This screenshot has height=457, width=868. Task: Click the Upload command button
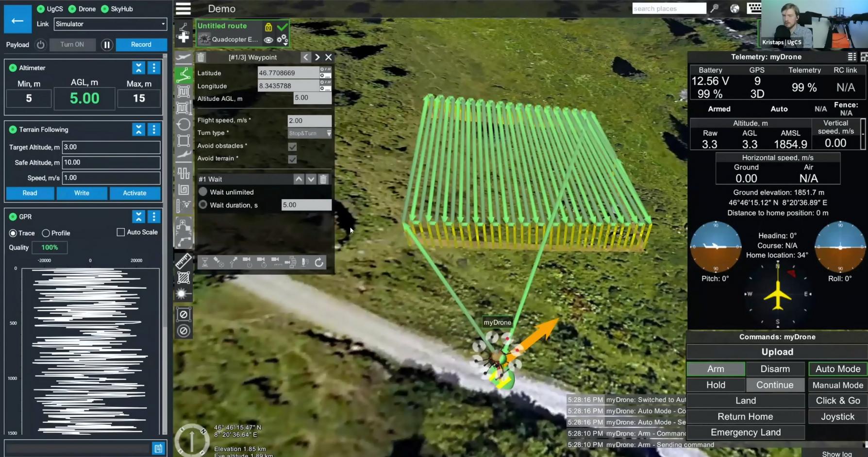pos(777,352)
